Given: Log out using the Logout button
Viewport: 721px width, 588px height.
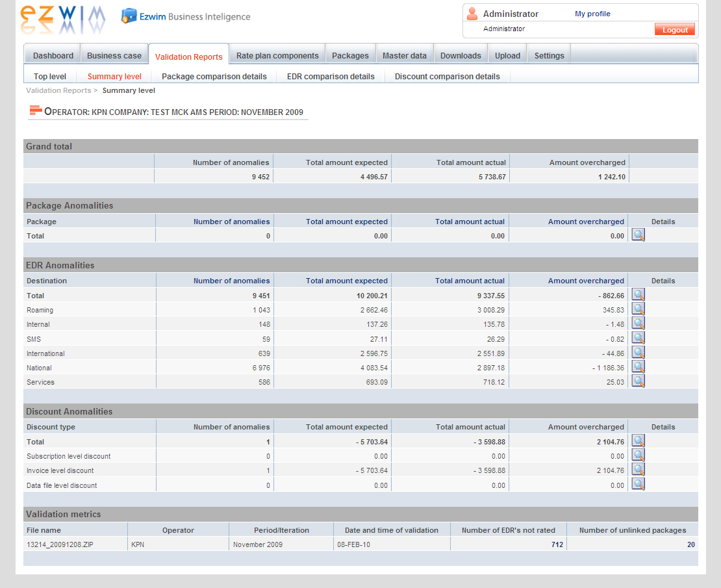Looking at the screenshot, I should pyautogui.click(x=674, y=30).
